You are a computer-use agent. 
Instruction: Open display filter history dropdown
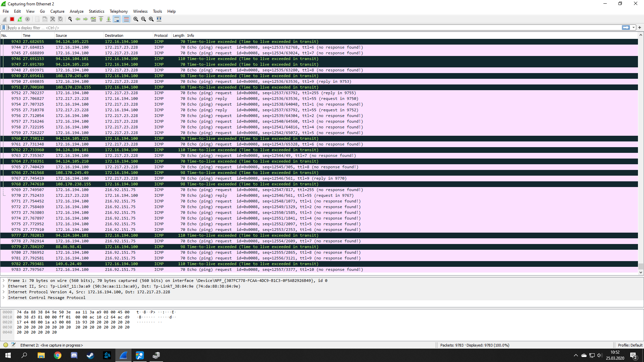coord(634,28)
